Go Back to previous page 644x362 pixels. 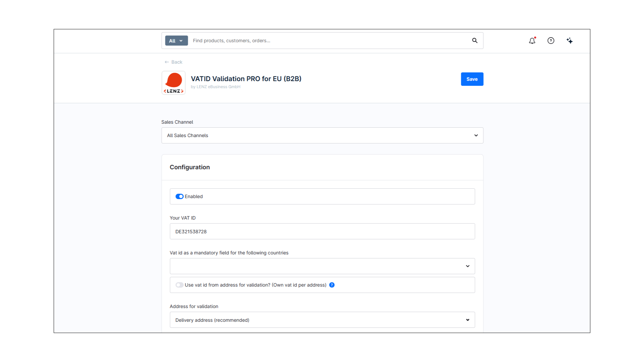click(177, 62)
